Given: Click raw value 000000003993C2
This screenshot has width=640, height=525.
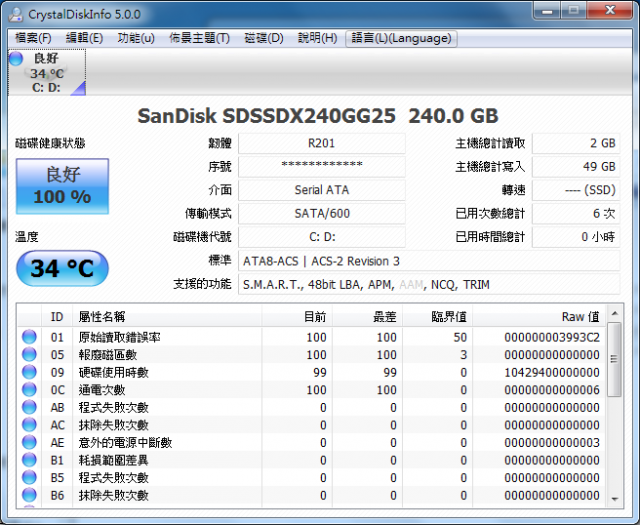Looking at the screenshot, I should [x=552, y=338].
